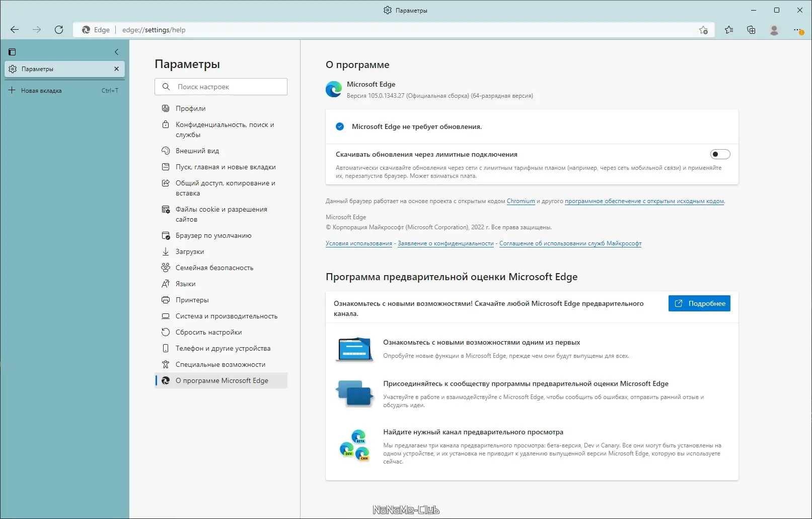Open the Принтеры settings section
The width and height of the screenshot is (812, 519).
coord(221,300)
